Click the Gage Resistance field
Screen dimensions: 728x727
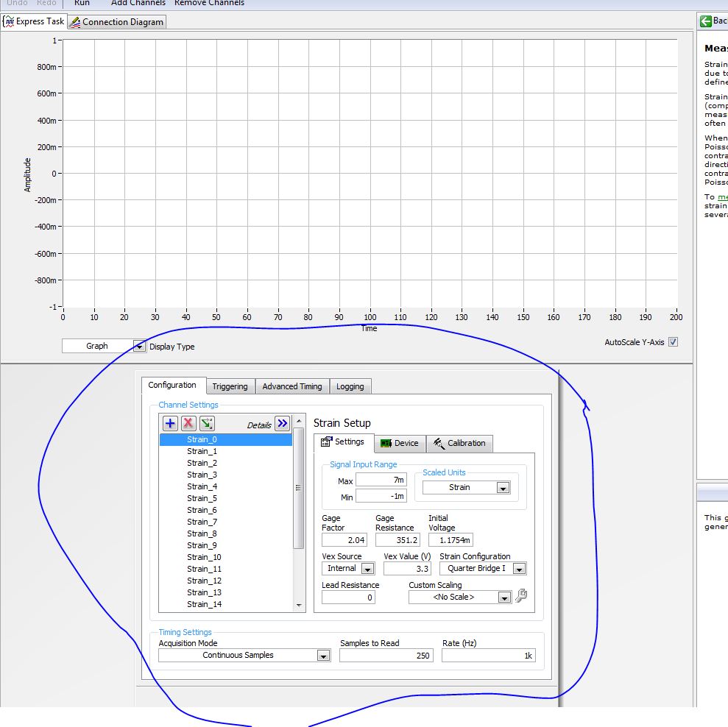click(397, 540)
